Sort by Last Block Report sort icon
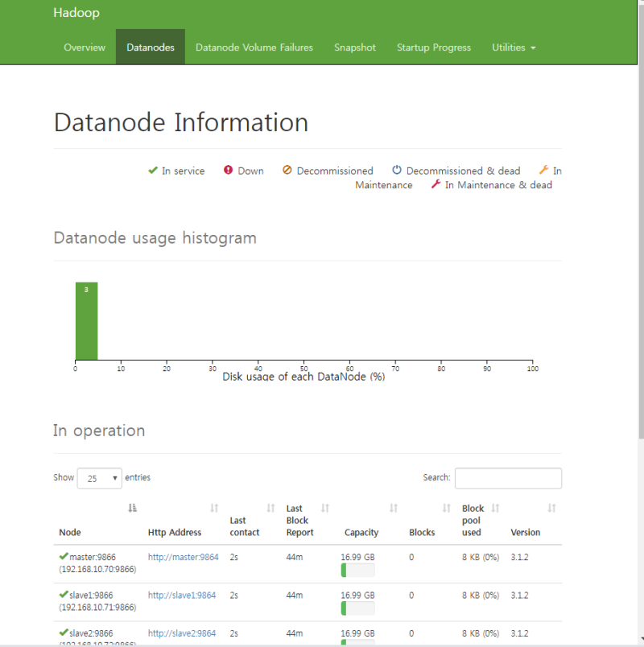The width and height of the screenshot is (644, 647). tap(325, 508)
